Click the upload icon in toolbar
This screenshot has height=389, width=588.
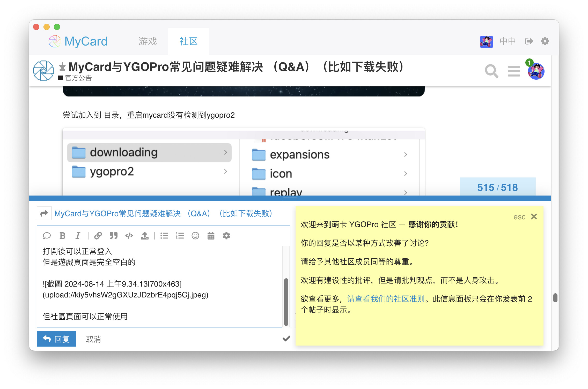coord(144,236)
